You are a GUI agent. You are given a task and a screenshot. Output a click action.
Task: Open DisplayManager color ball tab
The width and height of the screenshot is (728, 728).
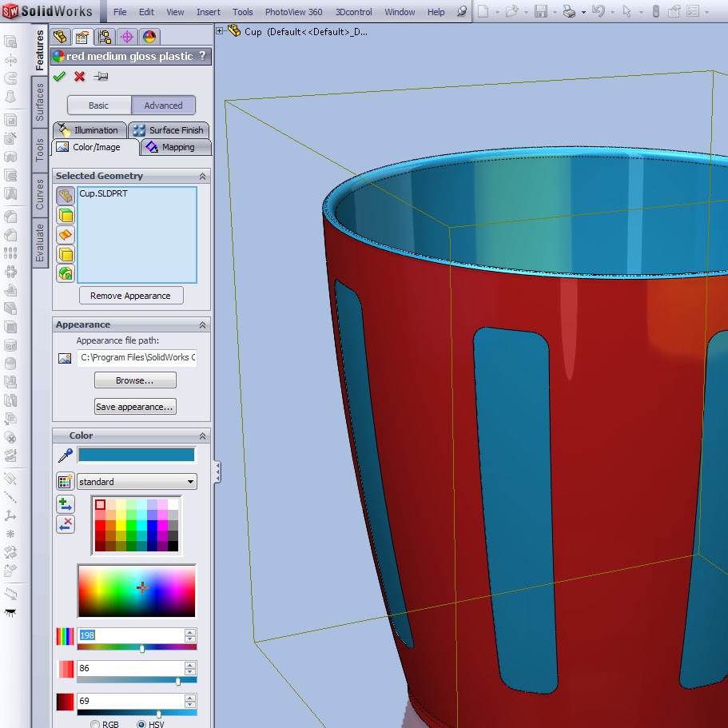click(x=149, y=37)
